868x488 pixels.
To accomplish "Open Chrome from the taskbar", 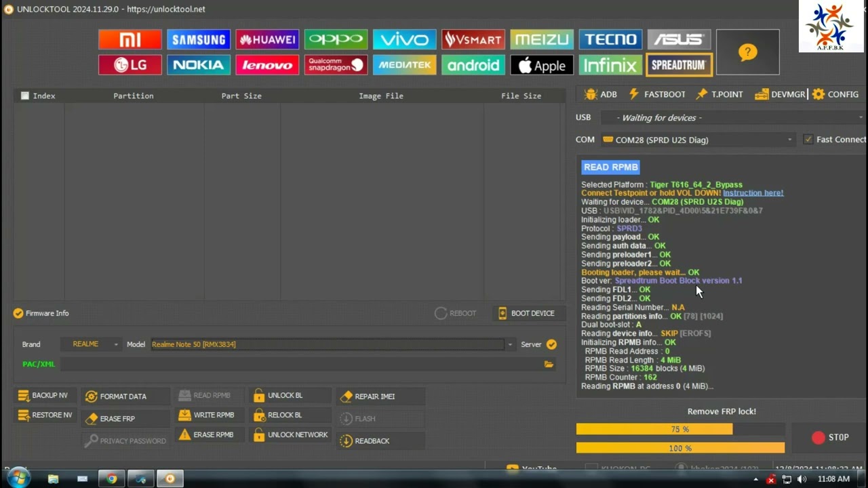I will pyautogui.click(x=112, y=479).
